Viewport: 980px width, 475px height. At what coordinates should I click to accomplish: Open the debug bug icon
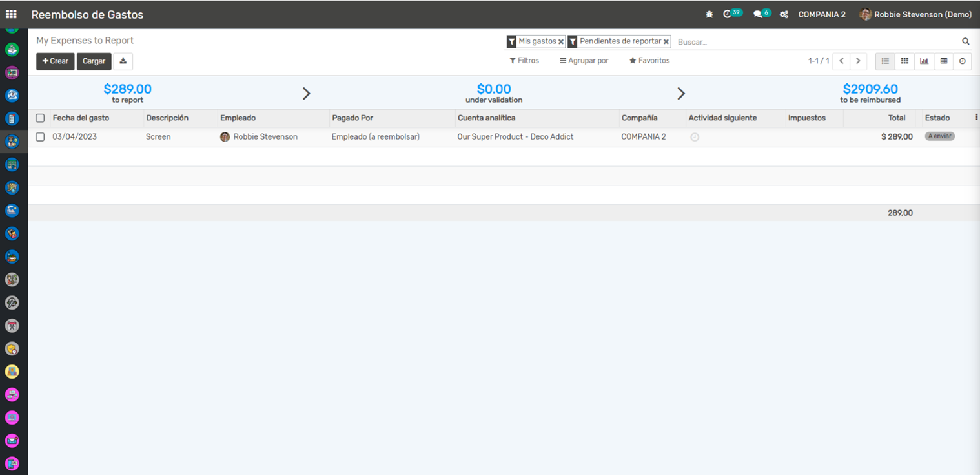tap(709, 14)
